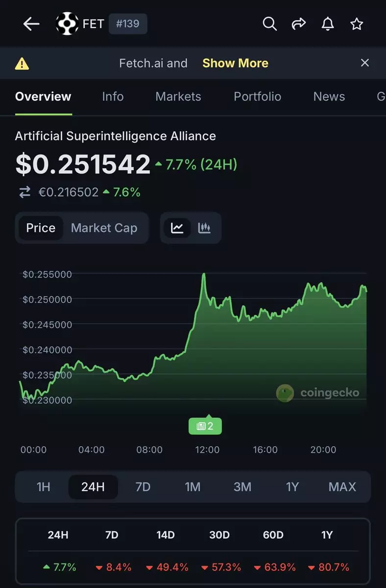386x588 pixels.
Task: Select the MAX time range
Action: click(342, 487)
